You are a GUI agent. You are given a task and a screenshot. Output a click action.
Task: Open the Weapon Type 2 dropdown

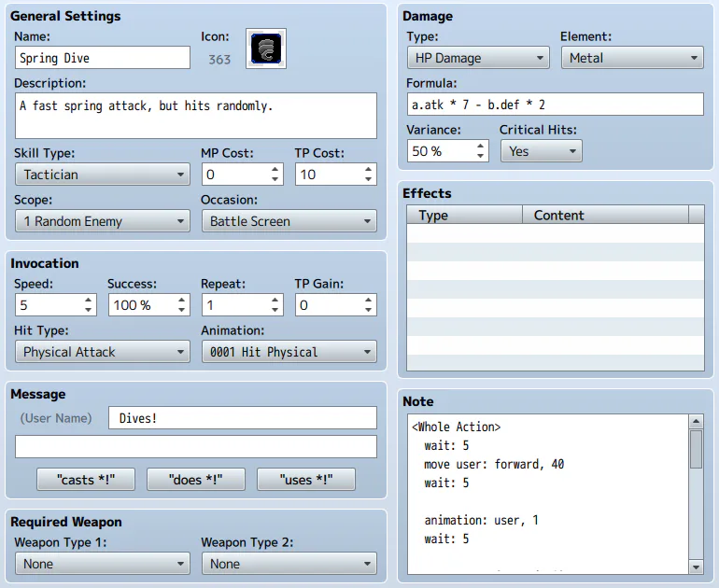click(x=289, y=564)
